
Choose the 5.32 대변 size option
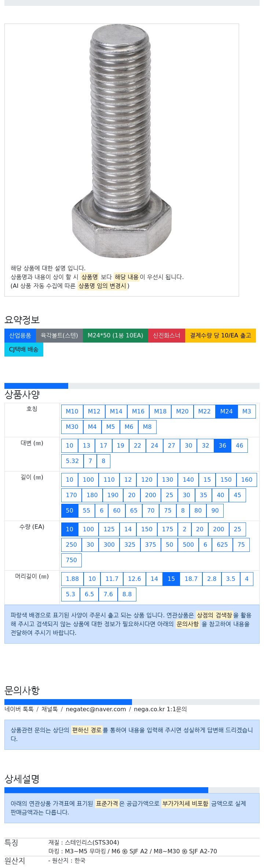coord(72,461)
